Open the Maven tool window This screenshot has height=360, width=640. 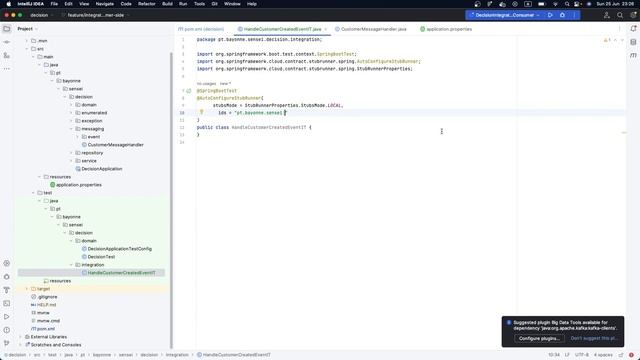[633, 56]
